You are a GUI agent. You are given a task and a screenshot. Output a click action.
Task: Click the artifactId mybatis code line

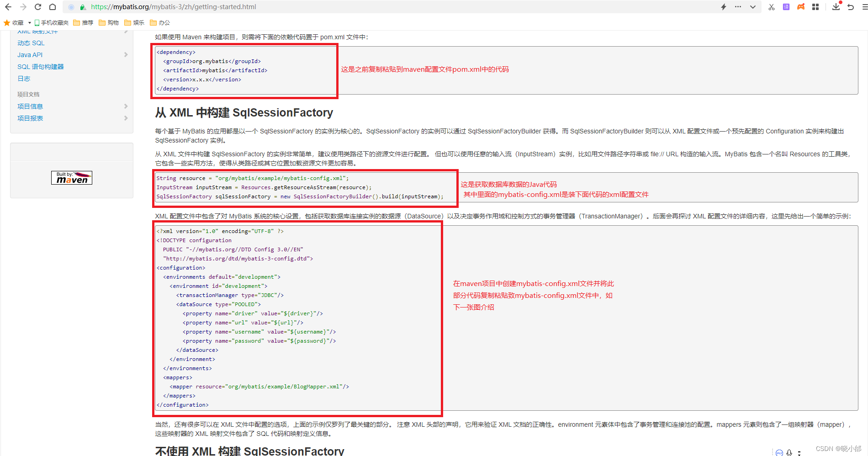215,70
